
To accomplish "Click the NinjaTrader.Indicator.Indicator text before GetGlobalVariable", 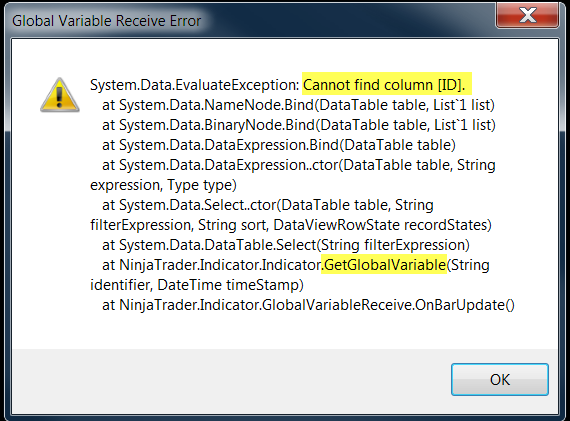I will pos(220,265).
